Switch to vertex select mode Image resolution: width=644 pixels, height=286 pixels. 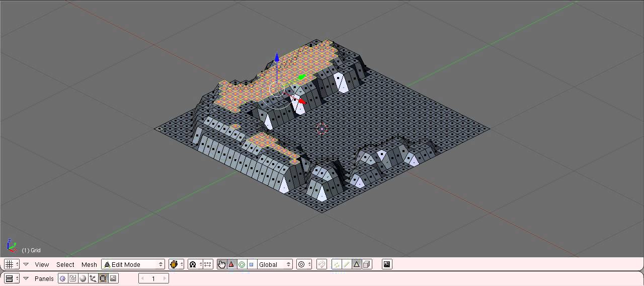pos(337,264)
